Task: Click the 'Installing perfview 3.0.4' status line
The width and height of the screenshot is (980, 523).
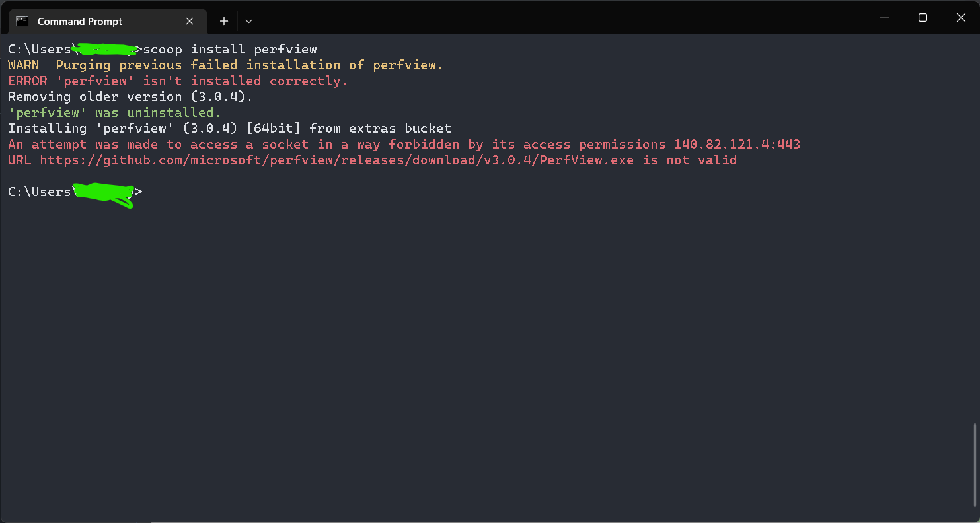Action: click(229, 128)
